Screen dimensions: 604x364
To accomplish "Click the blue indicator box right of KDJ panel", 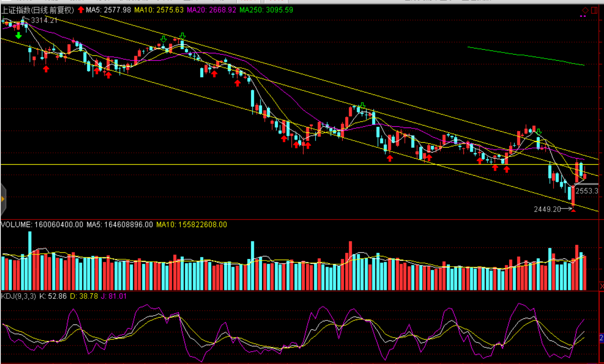I will 602,338.
